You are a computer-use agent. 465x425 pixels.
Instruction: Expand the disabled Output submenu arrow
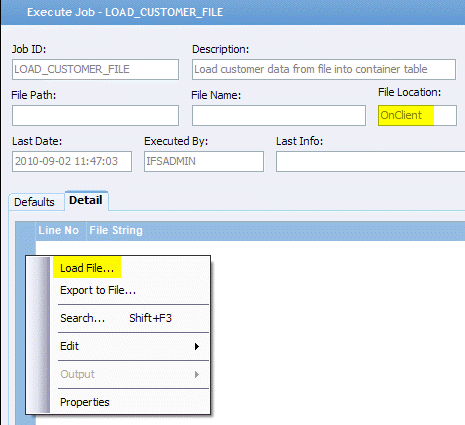coord(197,375)
